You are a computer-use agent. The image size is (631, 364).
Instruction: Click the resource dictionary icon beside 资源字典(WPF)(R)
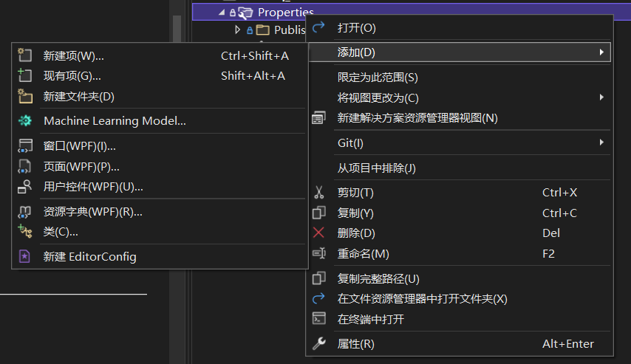point(24,212)
